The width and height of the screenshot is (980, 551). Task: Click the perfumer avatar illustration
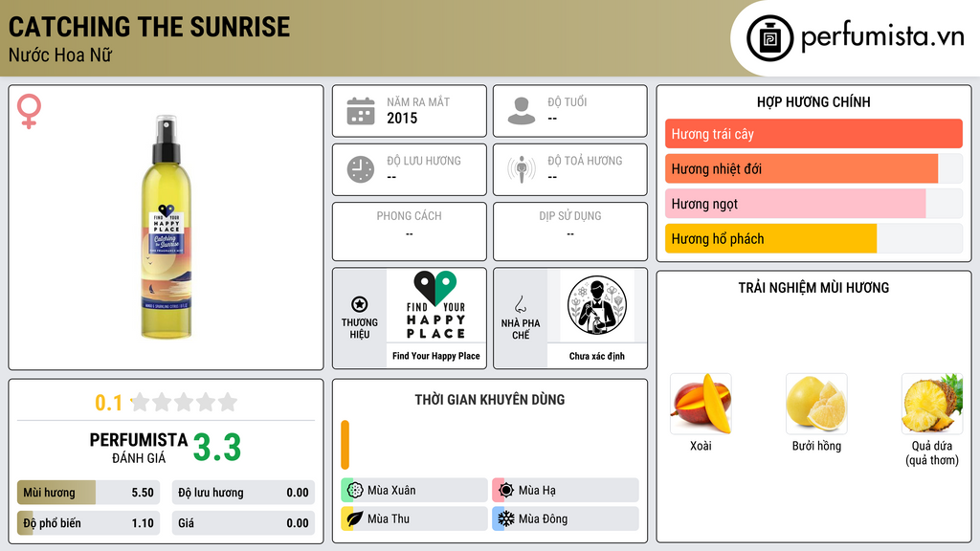click(x=597, y=305)
